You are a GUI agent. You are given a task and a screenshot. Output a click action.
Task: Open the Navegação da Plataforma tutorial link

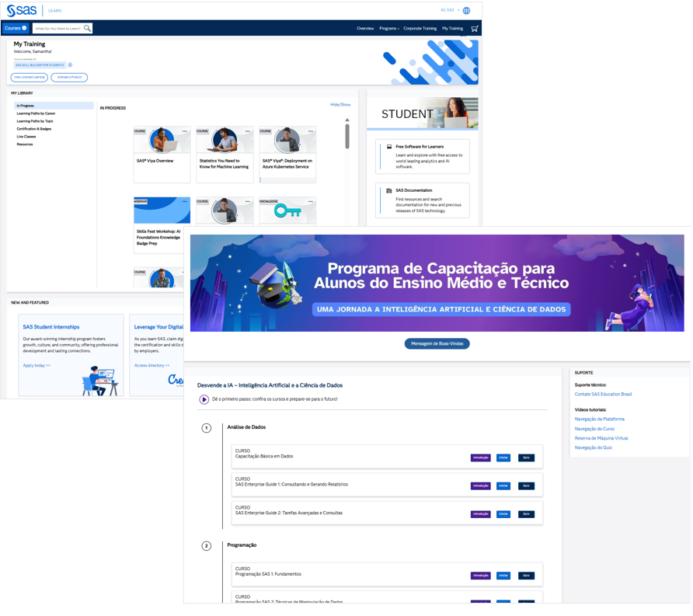(599, 419)
